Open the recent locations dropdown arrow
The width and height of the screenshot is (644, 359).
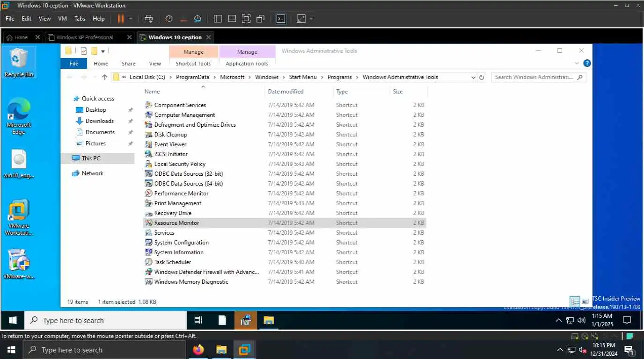(95, 77)
